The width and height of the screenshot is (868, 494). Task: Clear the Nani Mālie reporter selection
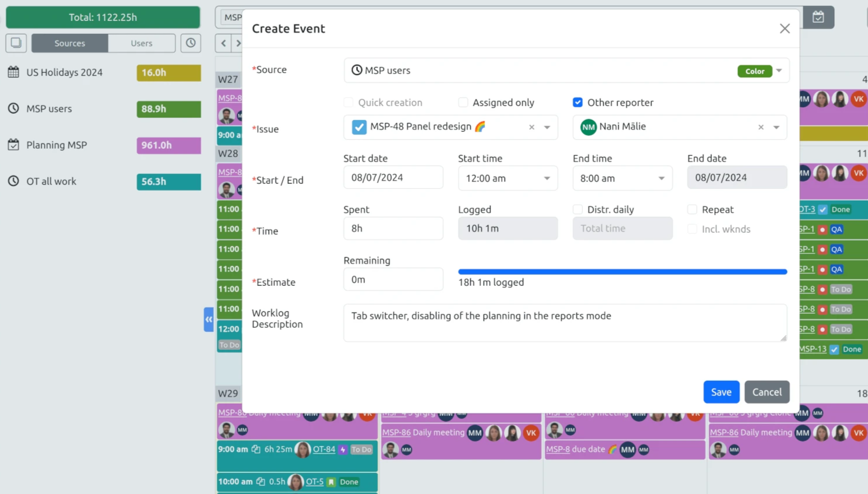(x=761, y=127)
